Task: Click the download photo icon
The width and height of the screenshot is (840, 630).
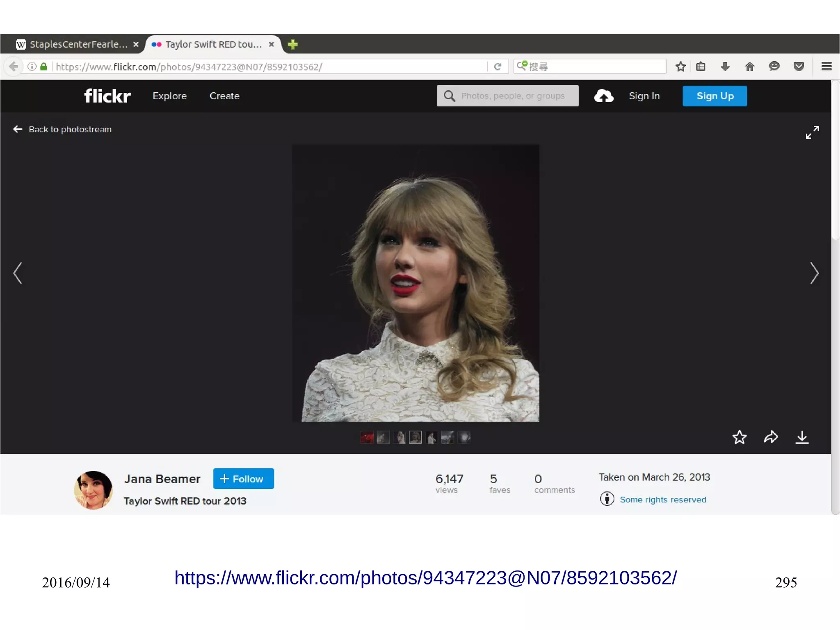Action: [x=802, y=437]
